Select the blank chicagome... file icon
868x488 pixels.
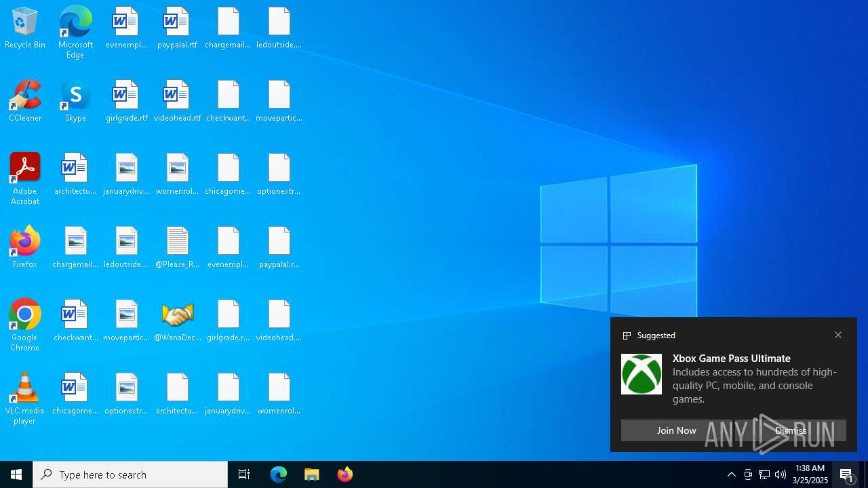[228, 175]
